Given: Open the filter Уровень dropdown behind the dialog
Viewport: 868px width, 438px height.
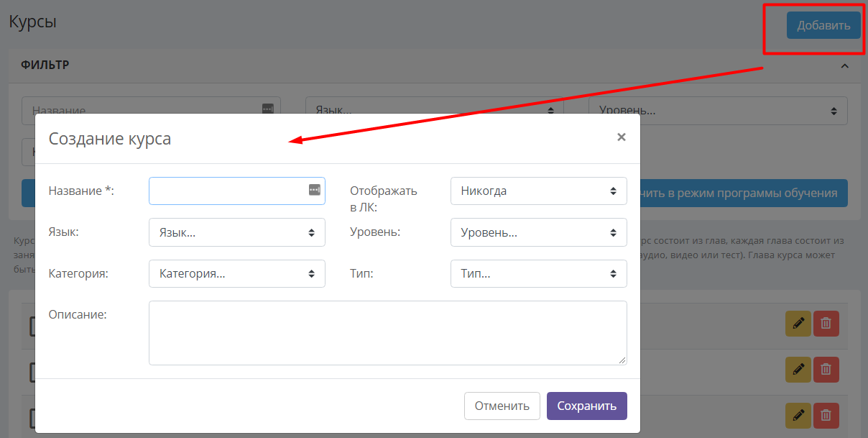Looking at the screenshot, I should click(718, 111).
